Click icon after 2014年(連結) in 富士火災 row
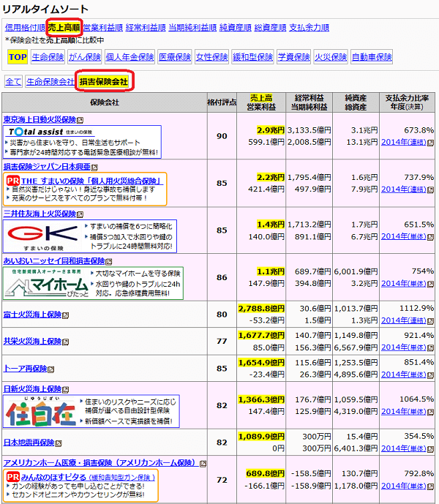Viewport: 439px width, 504px height. pyautogui.click(x=430, y=321)
